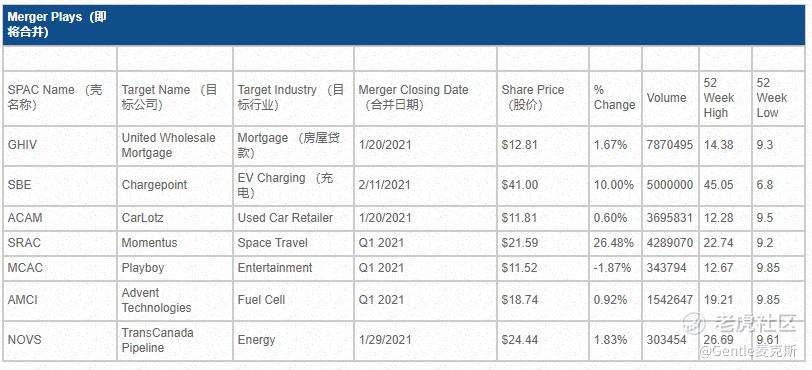This screenshot has width=812, height=370.
Task: Click the Volume column header
Action: pos(666,97)
